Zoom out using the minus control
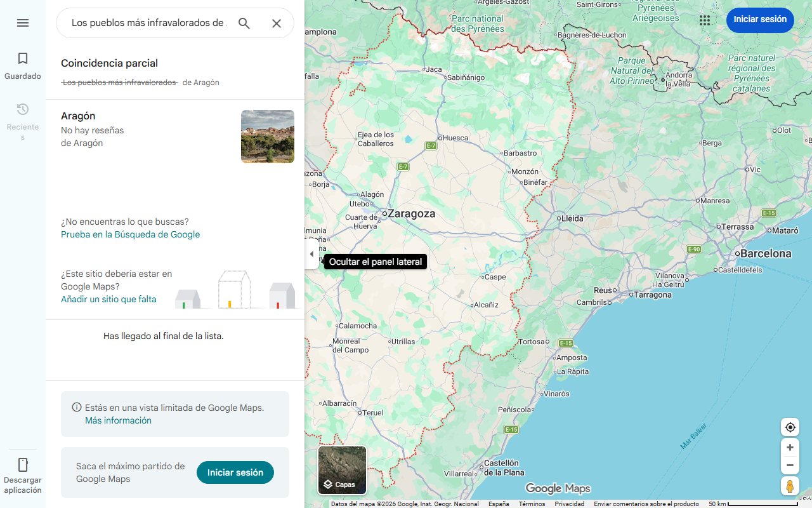812x508 pixels. (x=790, y=465)
